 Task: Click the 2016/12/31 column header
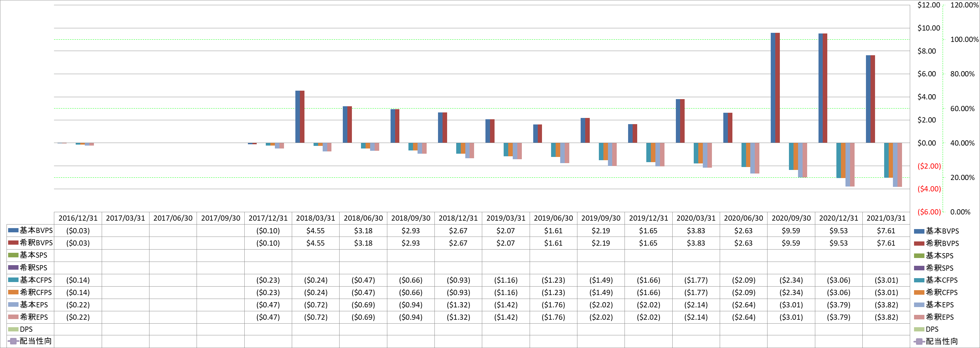(78, 218)
